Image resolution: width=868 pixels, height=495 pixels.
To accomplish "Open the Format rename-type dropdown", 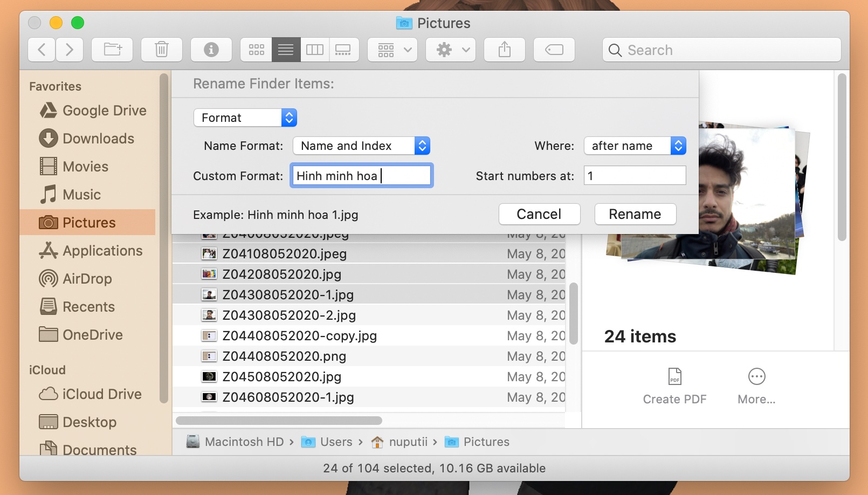I will click(245, 118).
